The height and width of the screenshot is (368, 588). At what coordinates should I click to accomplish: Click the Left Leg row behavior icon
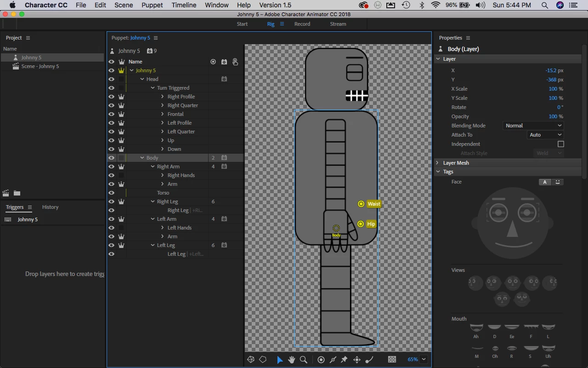tap(224, 245)
